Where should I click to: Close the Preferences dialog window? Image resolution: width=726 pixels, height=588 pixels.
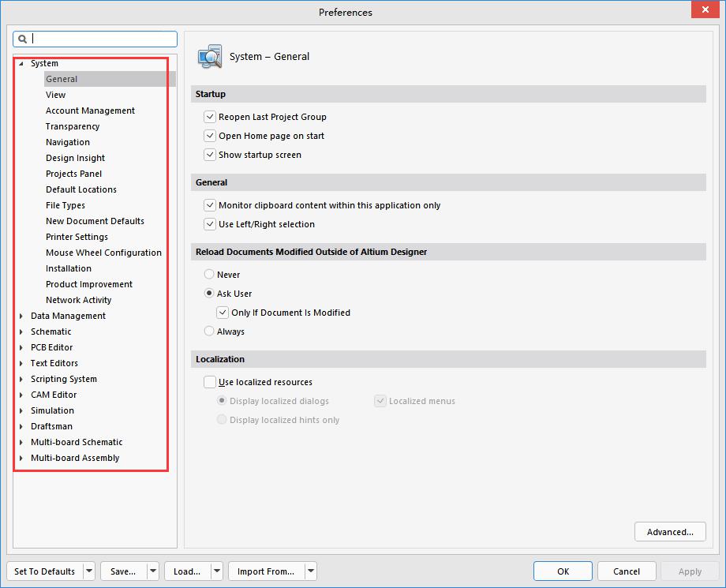coord(703,11)
